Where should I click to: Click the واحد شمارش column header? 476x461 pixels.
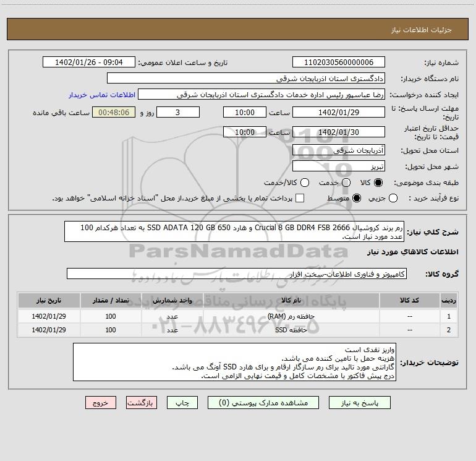click(x=172, y=301)
